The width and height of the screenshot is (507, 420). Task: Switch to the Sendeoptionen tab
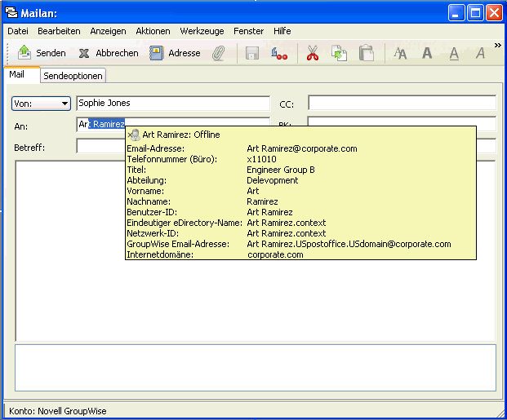point(73,75)
